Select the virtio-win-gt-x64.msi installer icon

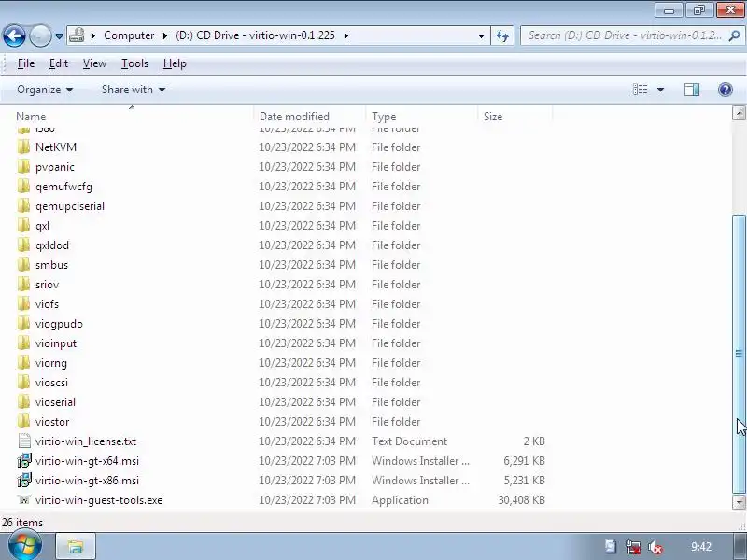tap(24, 460)
